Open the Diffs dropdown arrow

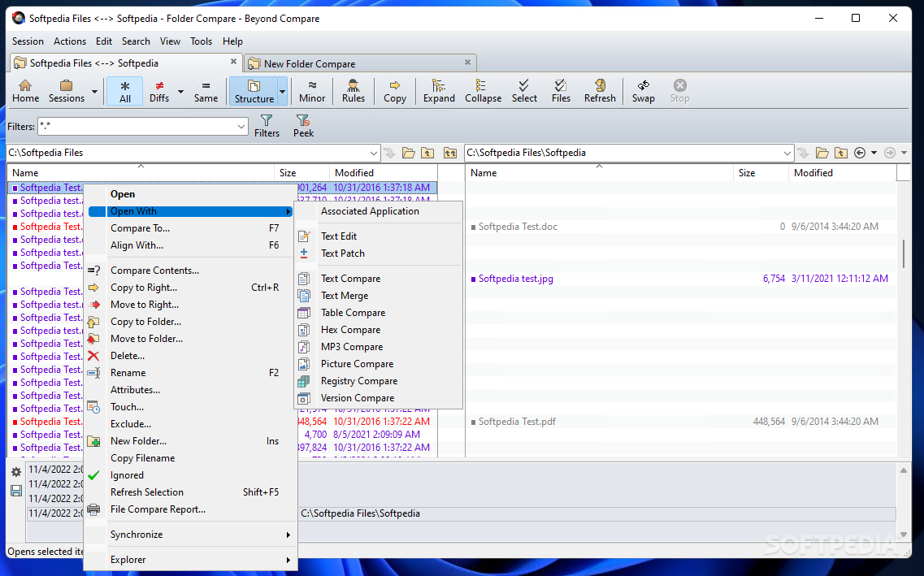coord(180,92)
